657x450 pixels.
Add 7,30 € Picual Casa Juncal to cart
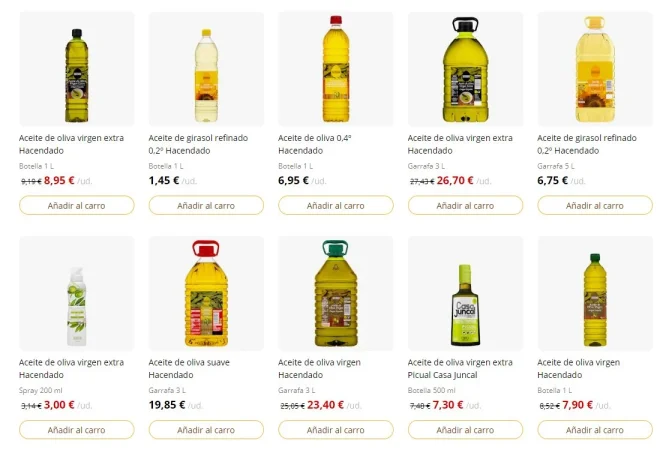(465, 430)
